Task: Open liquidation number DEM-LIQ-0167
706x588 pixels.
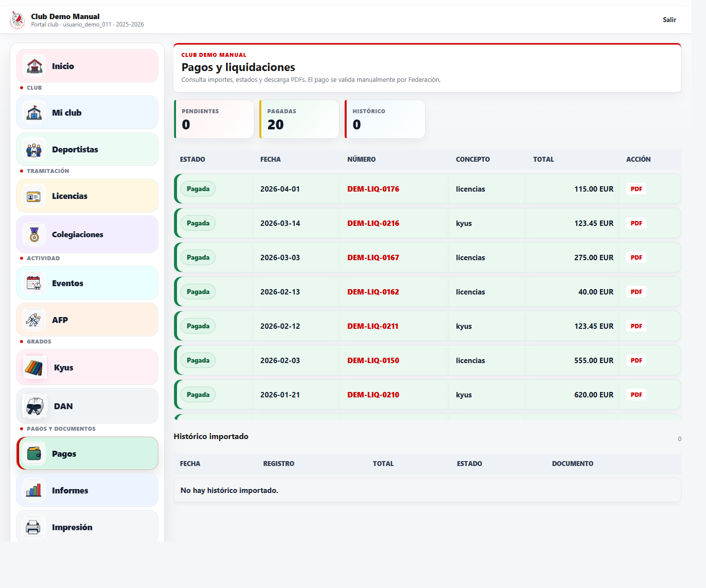Action: pyautogui.click(x=373, y=257)
